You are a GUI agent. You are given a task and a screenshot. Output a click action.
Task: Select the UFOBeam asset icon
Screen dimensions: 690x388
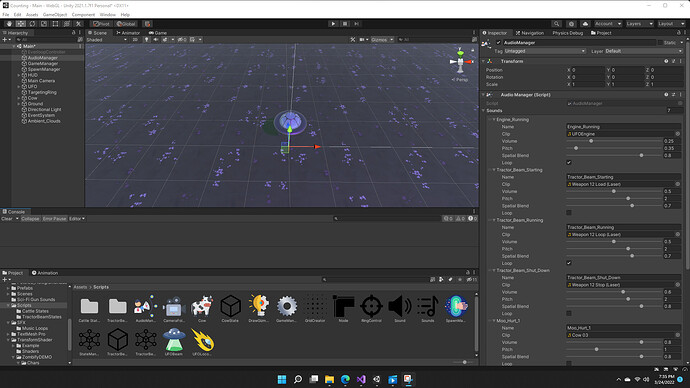(174, 340)
